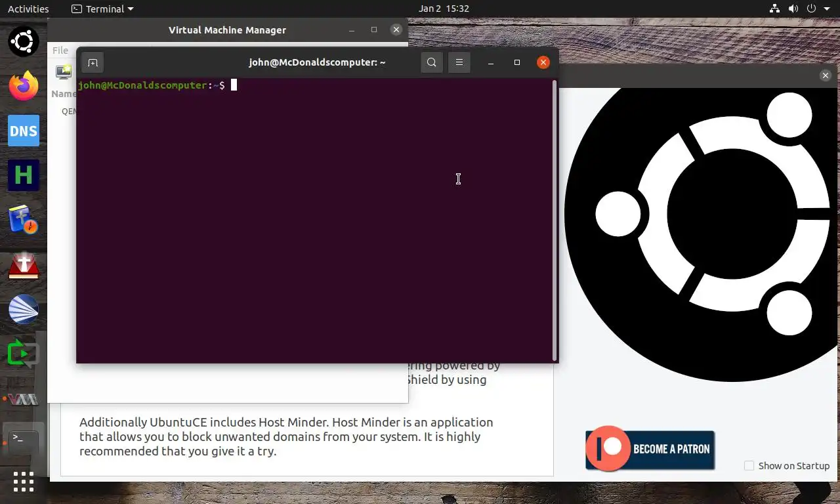
Task: Open the volume icon in top bar
Action: pyautogui.click(x=793, y=9)
